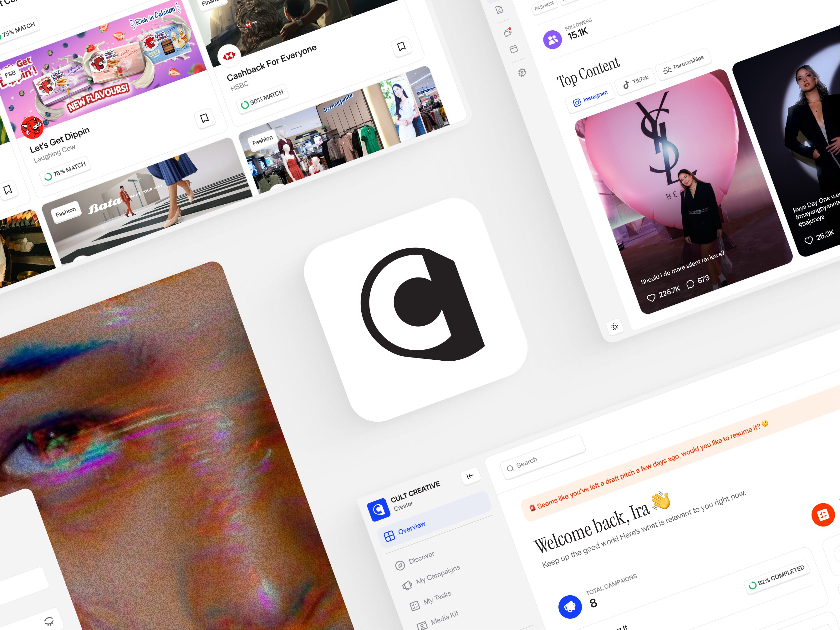This screenshot has width=840, height=630.
Task: Like the YSL post heart icon
Action: click(x=651, y=298)
